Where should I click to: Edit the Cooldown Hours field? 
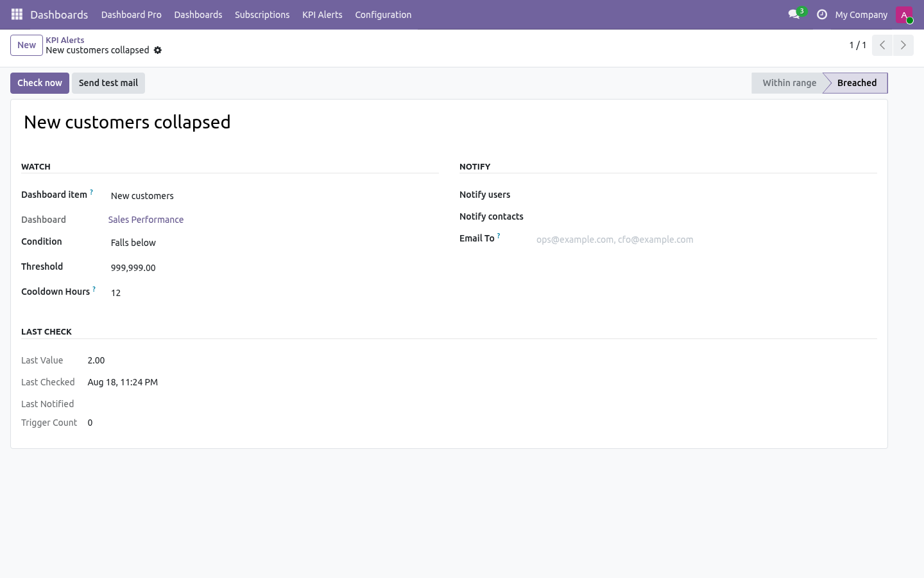pyautogui.click(x=273, y=293)
